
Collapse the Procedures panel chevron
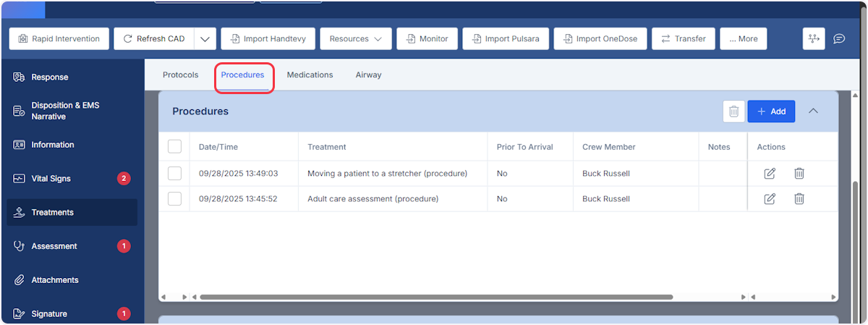pos(813,111)
